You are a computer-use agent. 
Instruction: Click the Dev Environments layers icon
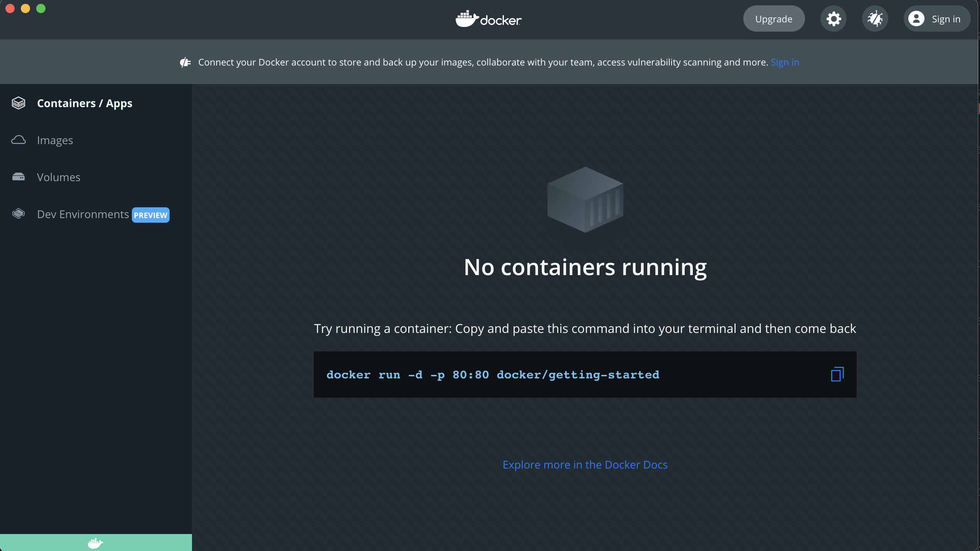coord(19,214)
